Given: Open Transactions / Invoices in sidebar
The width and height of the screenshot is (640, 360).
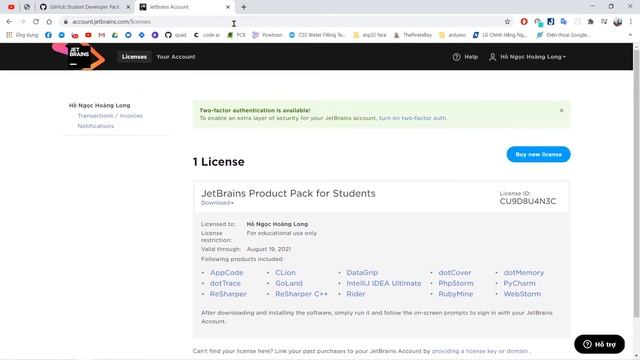Looking at the screenshot, I should [x=110, y=116].
